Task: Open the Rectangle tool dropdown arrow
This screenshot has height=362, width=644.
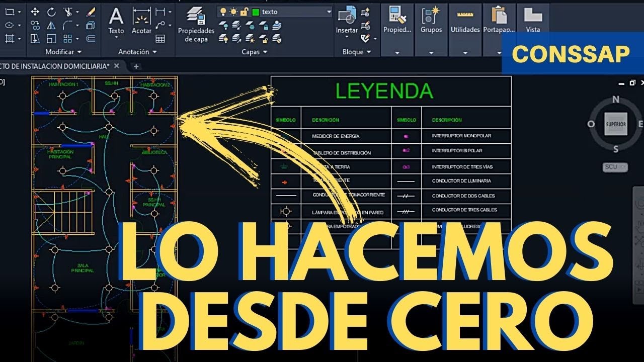Action: [x=19, y=12]
